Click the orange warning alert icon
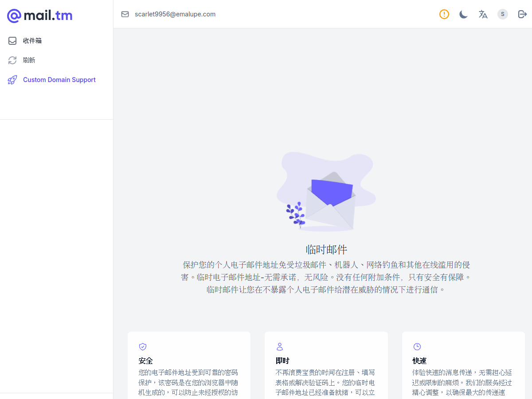The image size is (532, 399). coord(444,14)
